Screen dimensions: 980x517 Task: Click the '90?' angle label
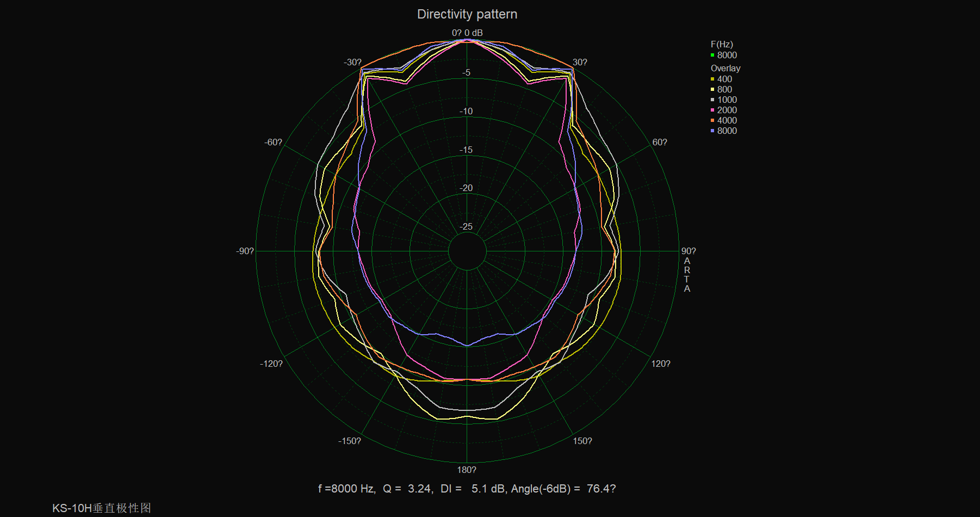coord(689,251)
